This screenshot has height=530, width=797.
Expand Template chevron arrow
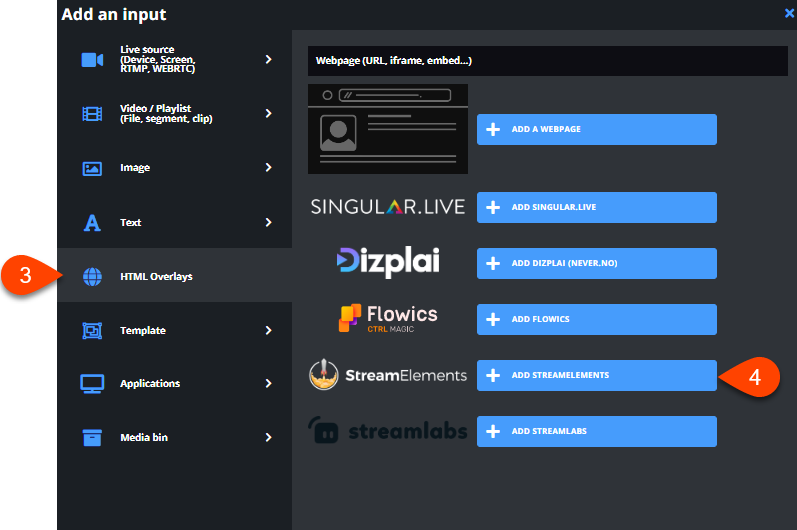pyautogui.click(x=268, y=330)
